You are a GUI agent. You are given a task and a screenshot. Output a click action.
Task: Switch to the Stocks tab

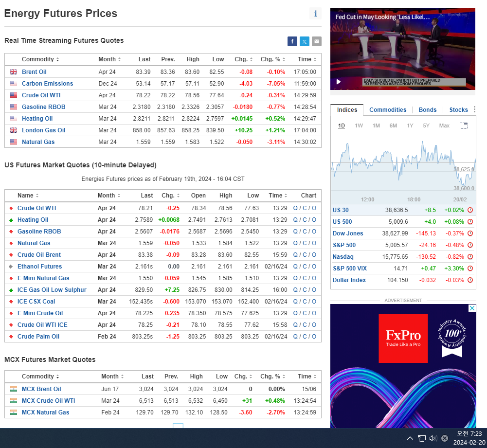click(x=458, y=110)
